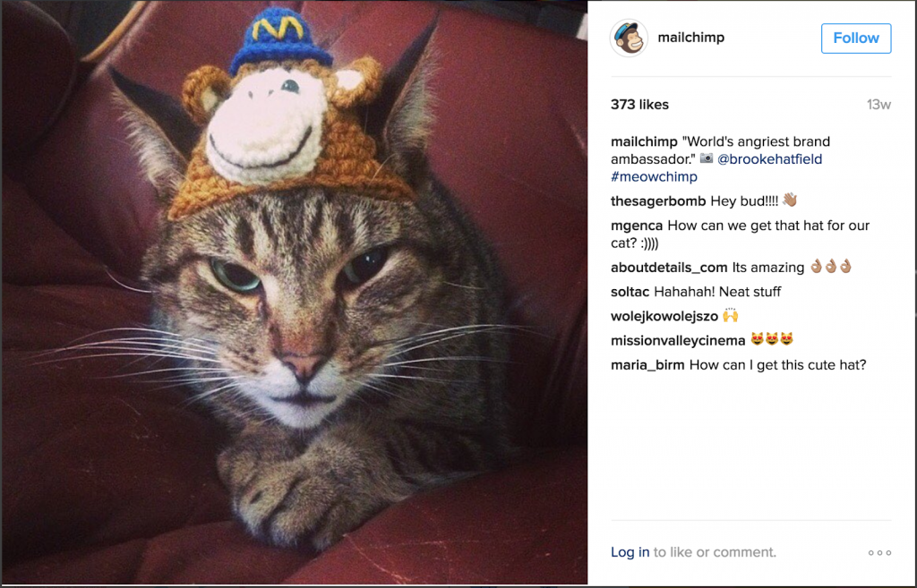Open the #meowchimp hashtag
The width and height of the screenshot is (917, 588).
click(654, 176)
